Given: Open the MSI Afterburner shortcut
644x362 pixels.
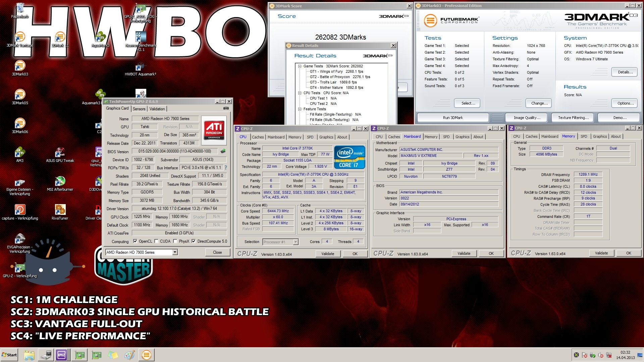Looking at the screenshot, I should pos(60,184).
